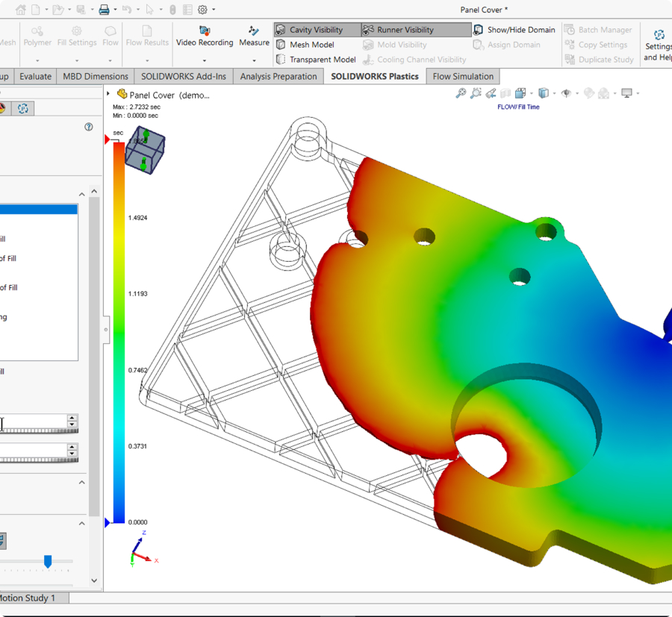Open the File Properties list icon

(x=187, y=10)
